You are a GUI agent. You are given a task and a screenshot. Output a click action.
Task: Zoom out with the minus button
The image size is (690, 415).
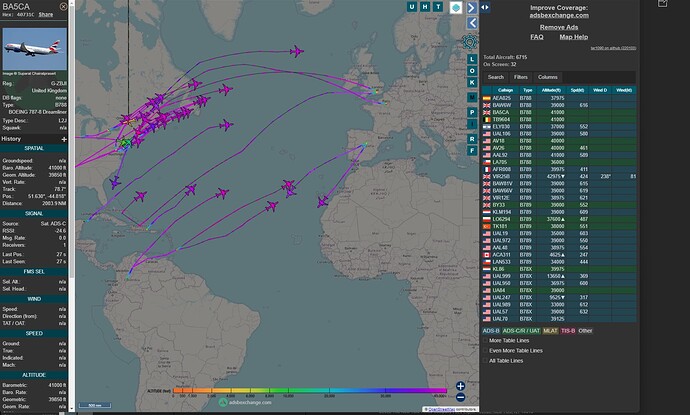[x=460, y=397]
